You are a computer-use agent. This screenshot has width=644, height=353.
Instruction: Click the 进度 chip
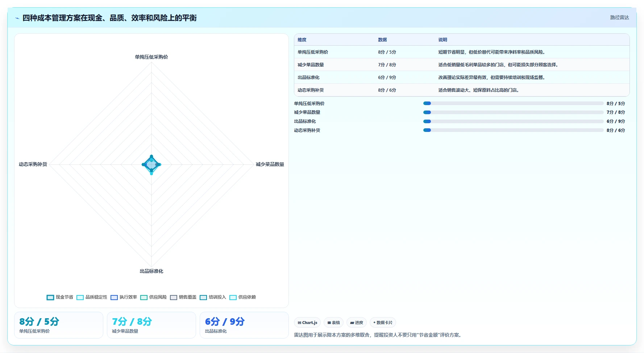[356, 323]
